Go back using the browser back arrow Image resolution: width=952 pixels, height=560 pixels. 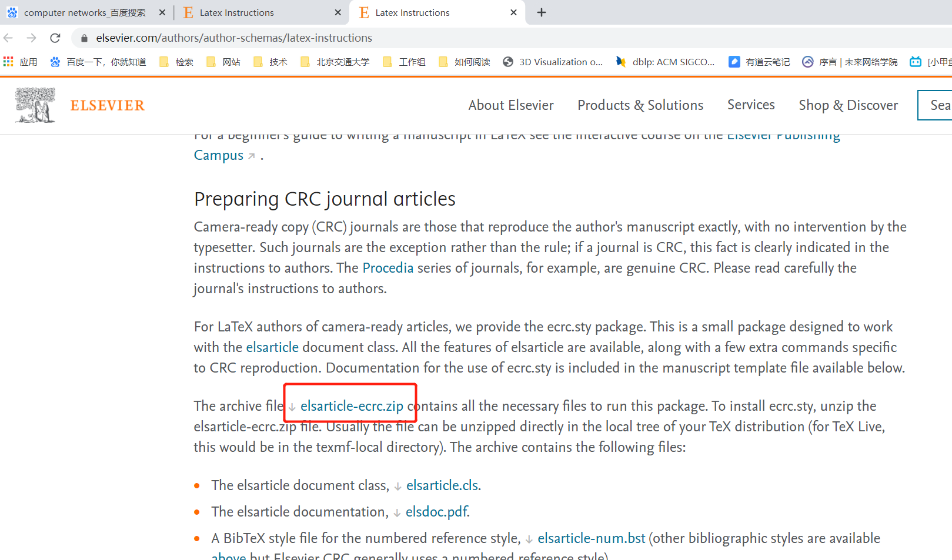click(8, 38)
